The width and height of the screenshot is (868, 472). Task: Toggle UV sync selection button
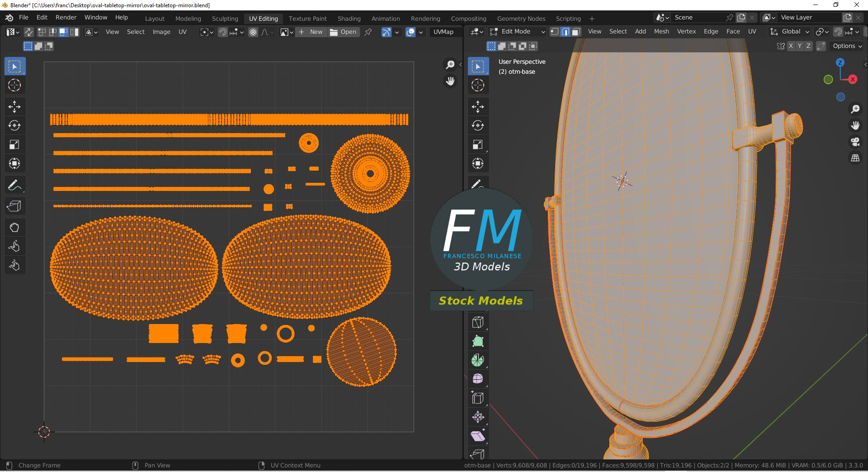click(28, 32)
